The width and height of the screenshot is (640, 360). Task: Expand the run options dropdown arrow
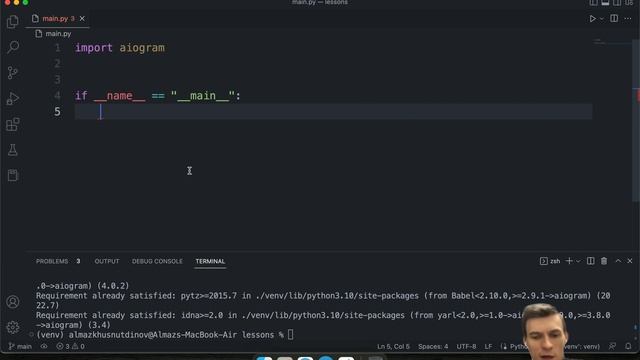[602, 19]
